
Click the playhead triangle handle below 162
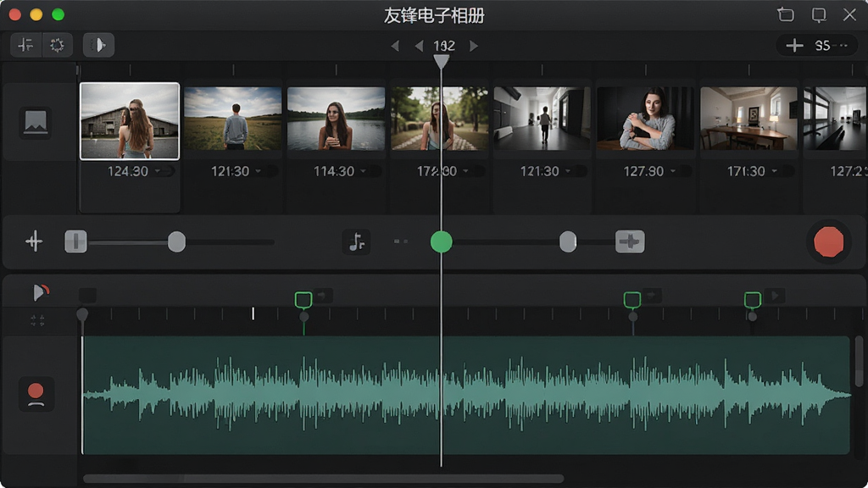tap(441, 62)
